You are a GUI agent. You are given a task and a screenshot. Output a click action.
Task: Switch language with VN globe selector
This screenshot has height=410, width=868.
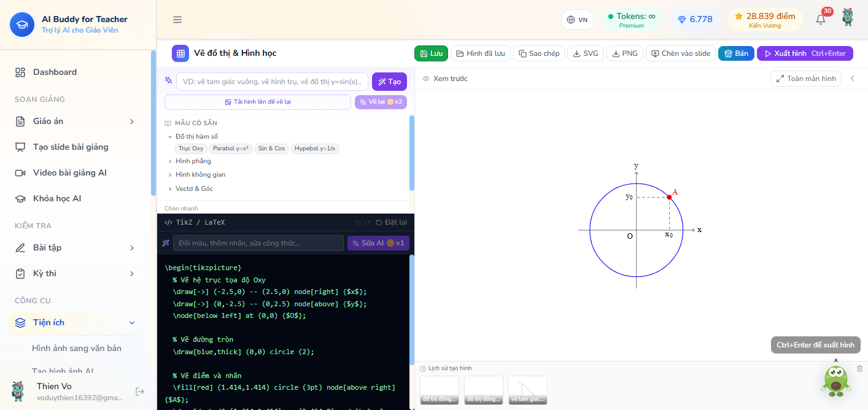pos(577,20)
